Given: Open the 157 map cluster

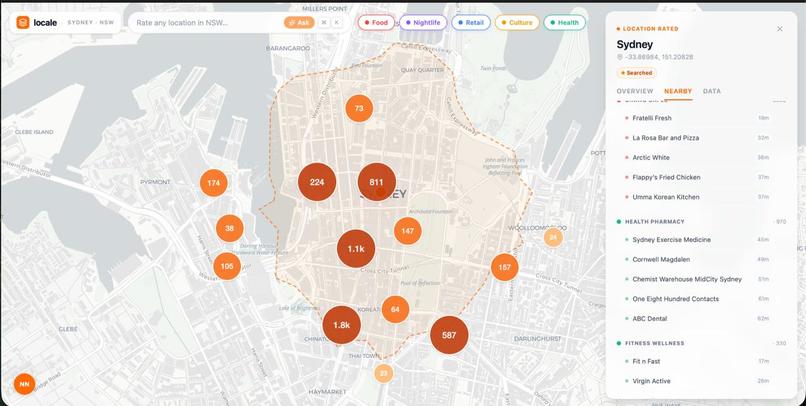Looking at the screenshot, I should tap(504, 267).
